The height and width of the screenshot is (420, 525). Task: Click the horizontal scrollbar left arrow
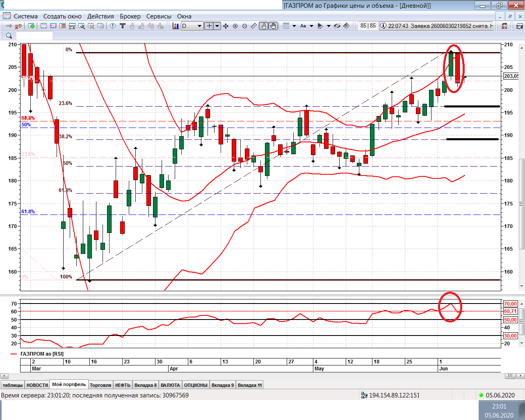[x=4, y=376]
